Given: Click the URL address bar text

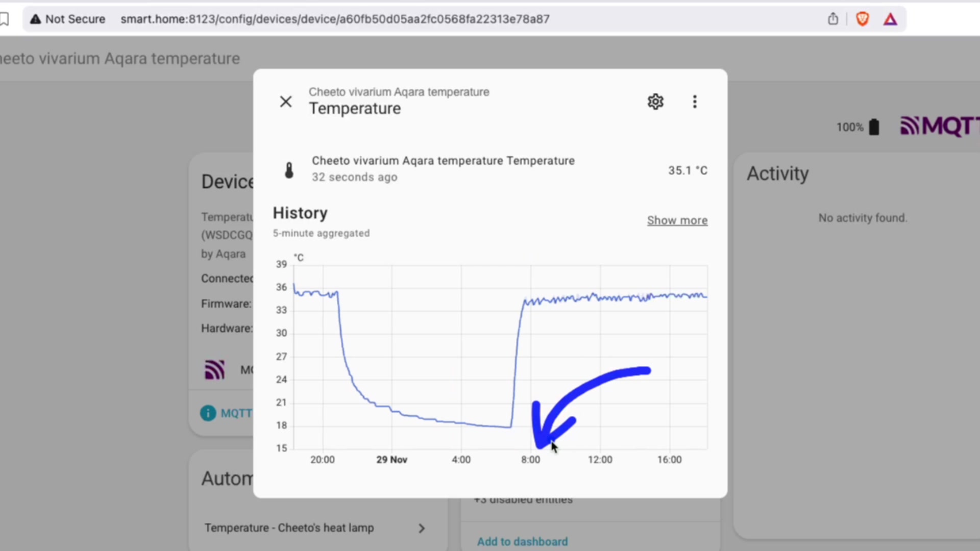Looking at the screenshot, I should click(335, 19).
